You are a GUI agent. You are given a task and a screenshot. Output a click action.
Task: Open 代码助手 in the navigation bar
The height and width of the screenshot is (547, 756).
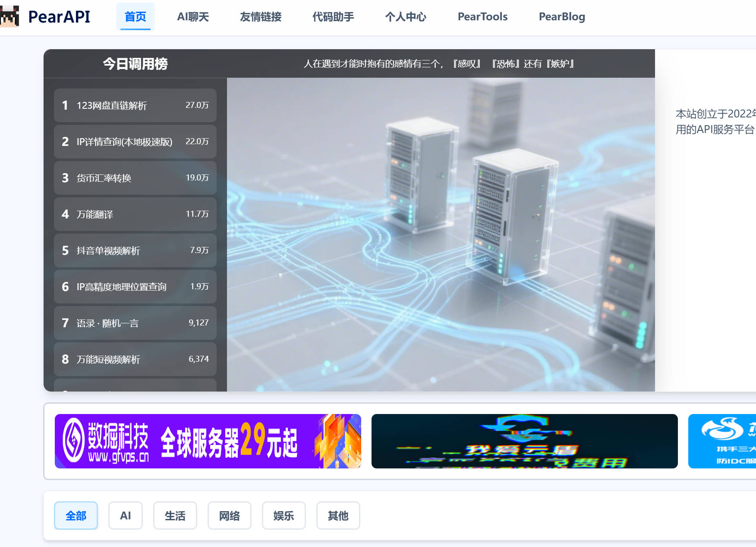point(333,17)
